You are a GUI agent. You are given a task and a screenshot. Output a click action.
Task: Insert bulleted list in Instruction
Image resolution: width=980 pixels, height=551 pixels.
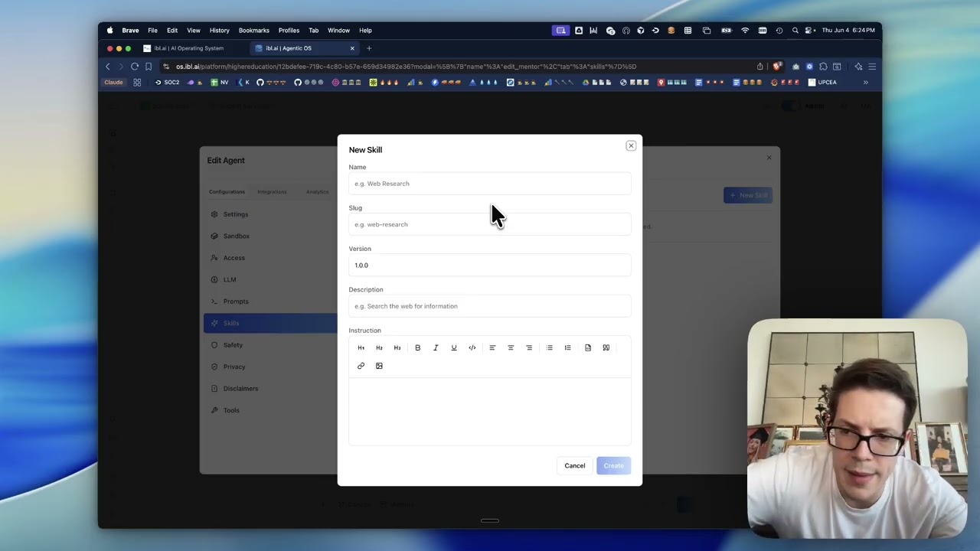550,347
